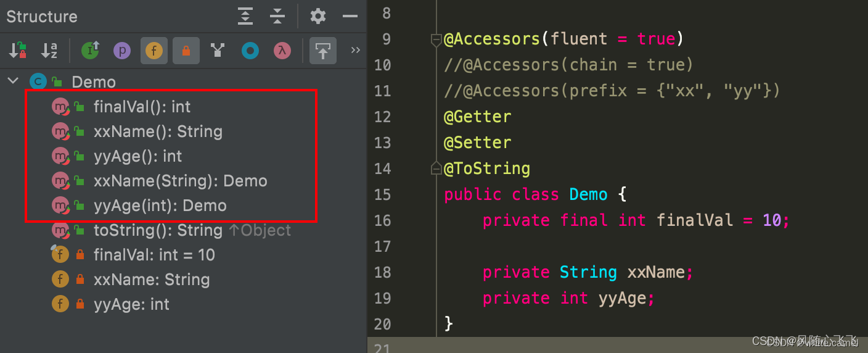Click the Expand All icon in Structure header
Viewport: 868px width, 353px height.
click(245, 16)
